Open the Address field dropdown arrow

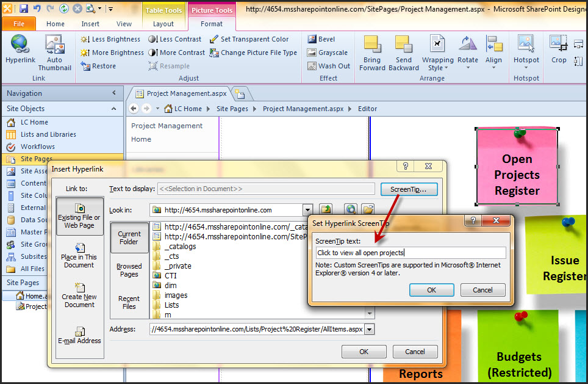pos(368,329)
